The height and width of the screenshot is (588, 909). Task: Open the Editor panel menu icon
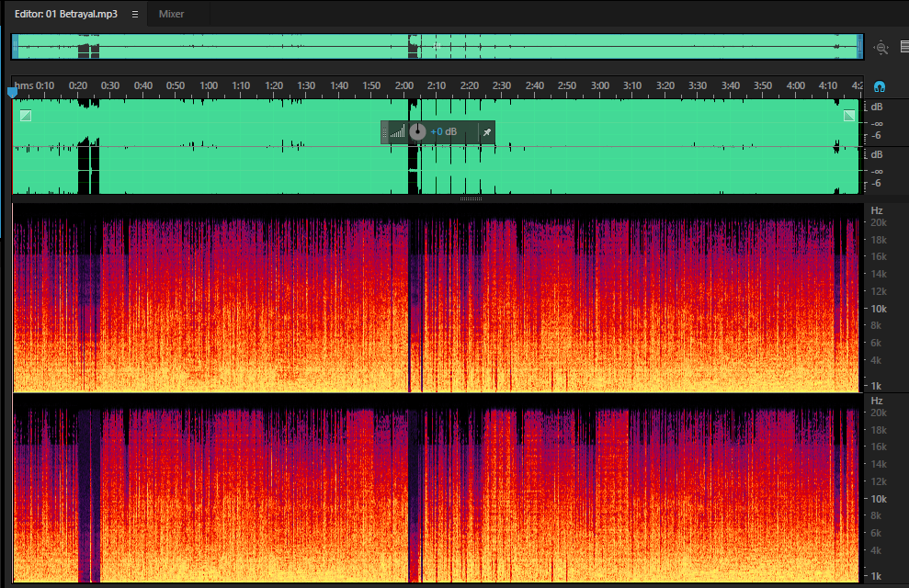[135, 14]
